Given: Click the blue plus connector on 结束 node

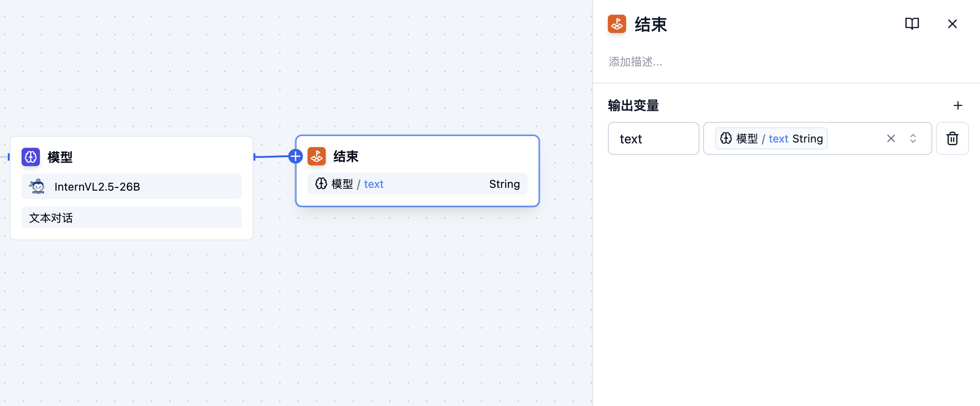Looking at the screenshot, I should pos(296,156).
